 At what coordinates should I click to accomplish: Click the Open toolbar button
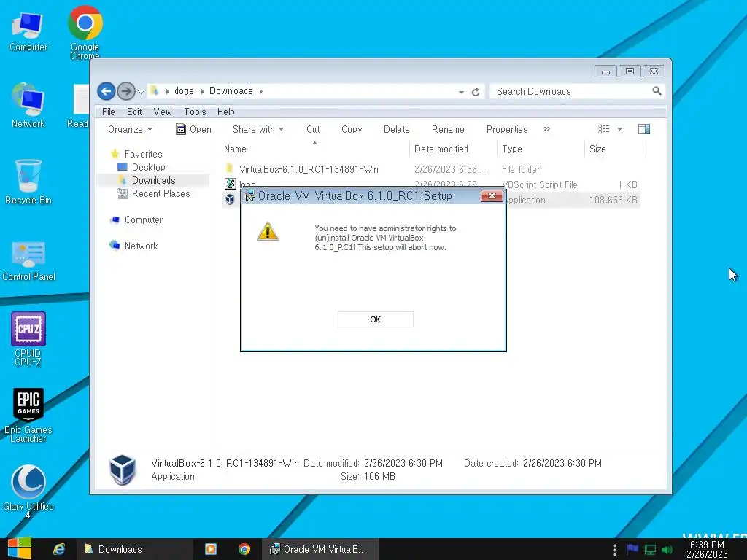click(x=193, y=130)
